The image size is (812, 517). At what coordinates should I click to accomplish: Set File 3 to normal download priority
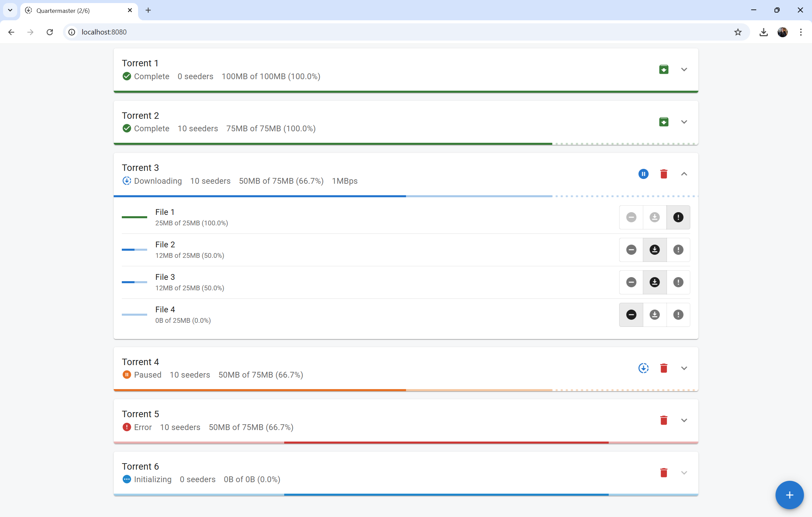coord(655,282)
